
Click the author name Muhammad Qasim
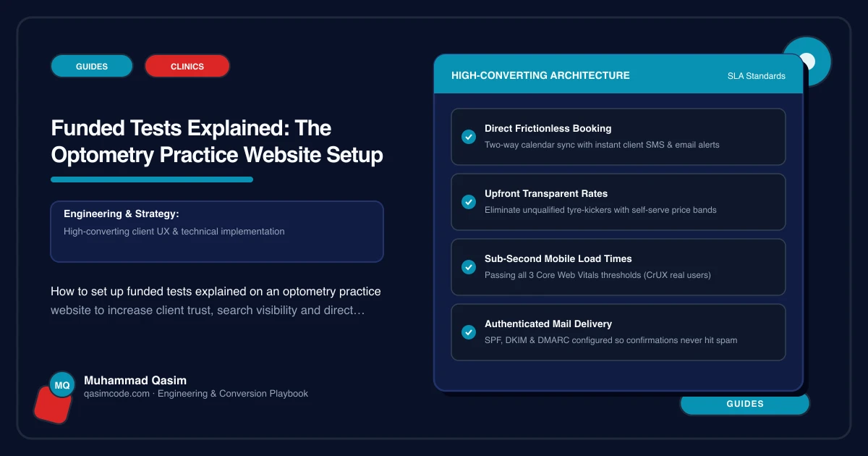pos(135,380)
